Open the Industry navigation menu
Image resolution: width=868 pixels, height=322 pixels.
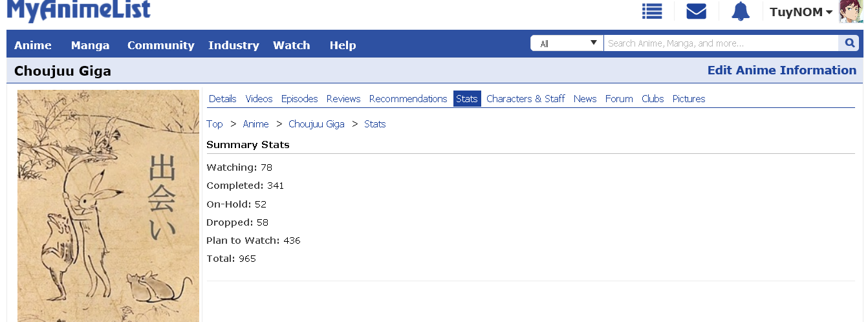pyautogui.click(x=233, y=45)
